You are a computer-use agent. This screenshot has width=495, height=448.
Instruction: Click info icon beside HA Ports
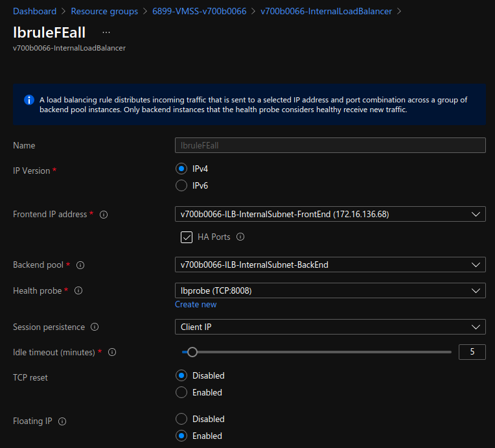point(240,237)
